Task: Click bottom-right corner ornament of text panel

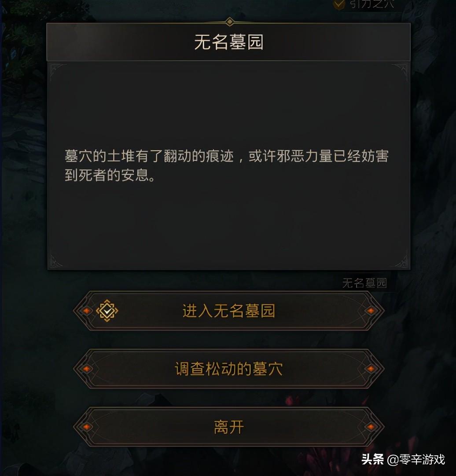Action: [401, 261]
